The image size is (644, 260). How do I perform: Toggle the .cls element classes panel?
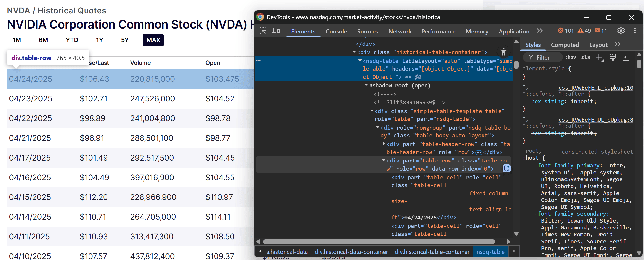pyautogui.click(x=585, y=57)
